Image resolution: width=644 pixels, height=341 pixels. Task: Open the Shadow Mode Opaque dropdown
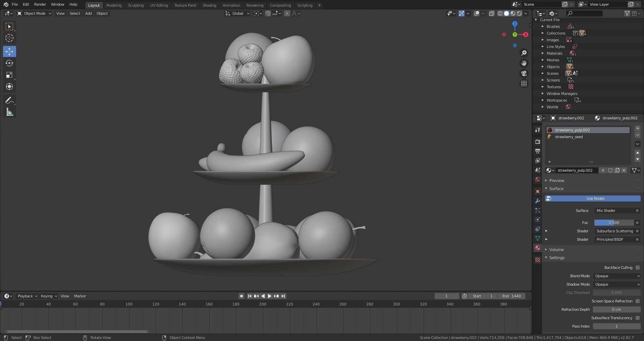[617, 284]
